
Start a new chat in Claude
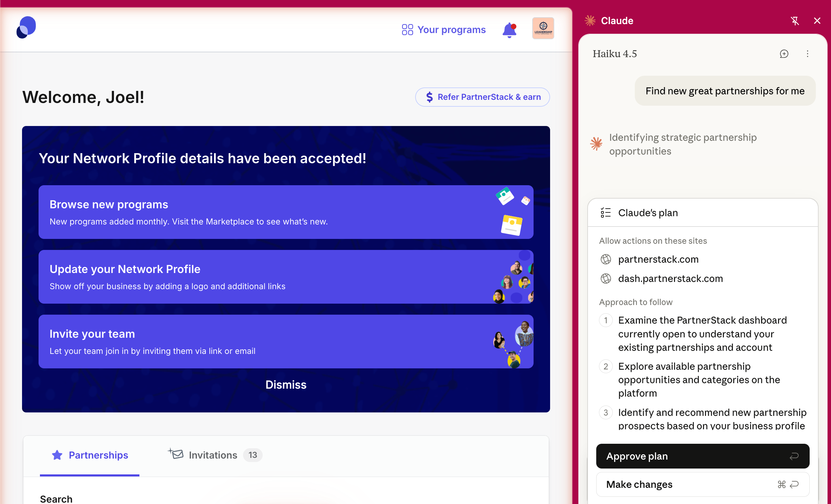pyautogui.click(x=784, y=54)
